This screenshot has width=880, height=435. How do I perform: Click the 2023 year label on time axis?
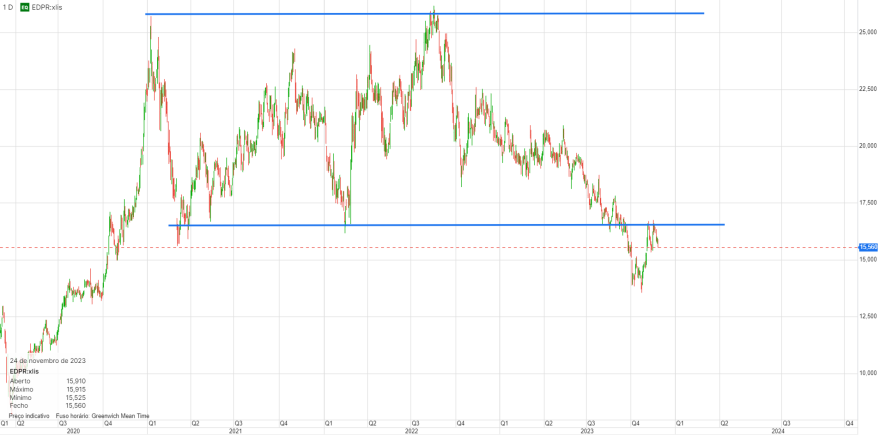pos(587,431)
